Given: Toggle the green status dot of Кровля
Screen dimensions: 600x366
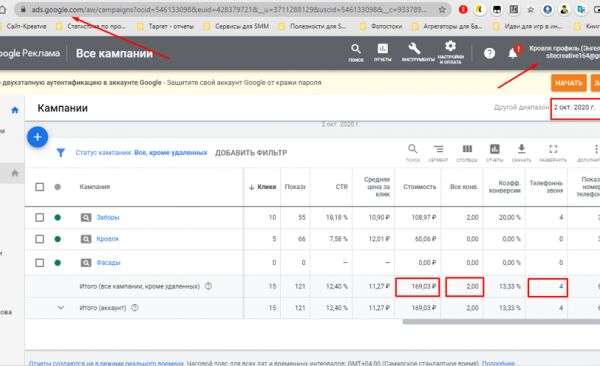Looking at the screenshot, I should (x=57, y=239).
